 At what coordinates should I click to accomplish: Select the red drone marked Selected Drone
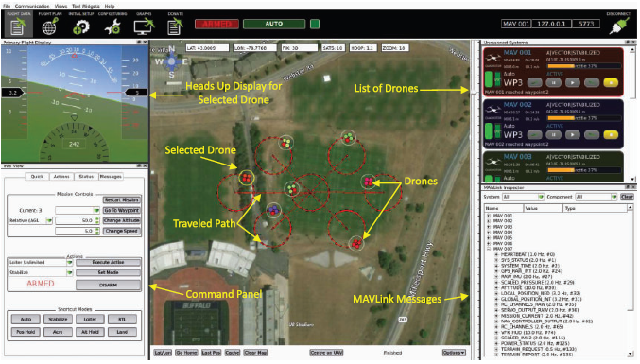click(x=246, y=178)
